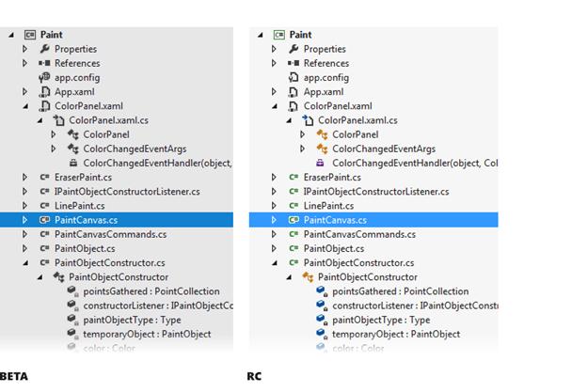Image resolution: width=587 pixels, height=392 pixels.
Task: Click the wrench Properties icon in BETA tree
Action: tap(45, 49)
